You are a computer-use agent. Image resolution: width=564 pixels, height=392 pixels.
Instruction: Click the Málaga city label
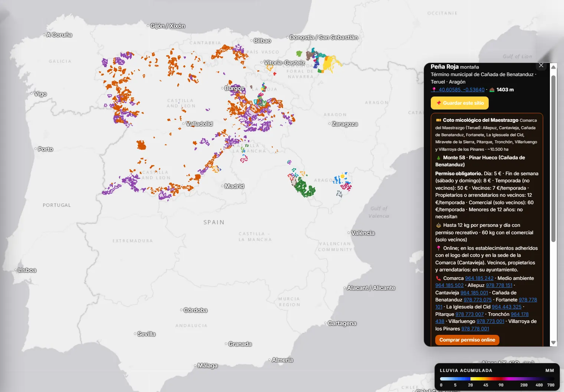click(207, 366)
